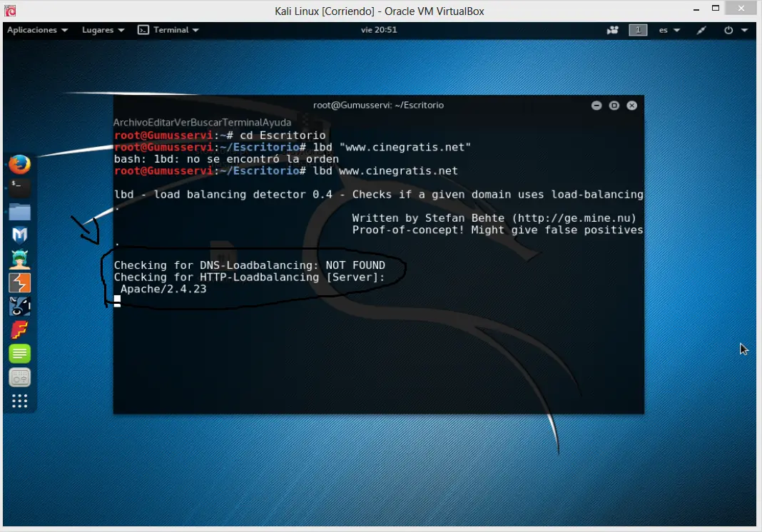
Task: Open the Files folder icon in dock
Action: (x=19, y=212)
